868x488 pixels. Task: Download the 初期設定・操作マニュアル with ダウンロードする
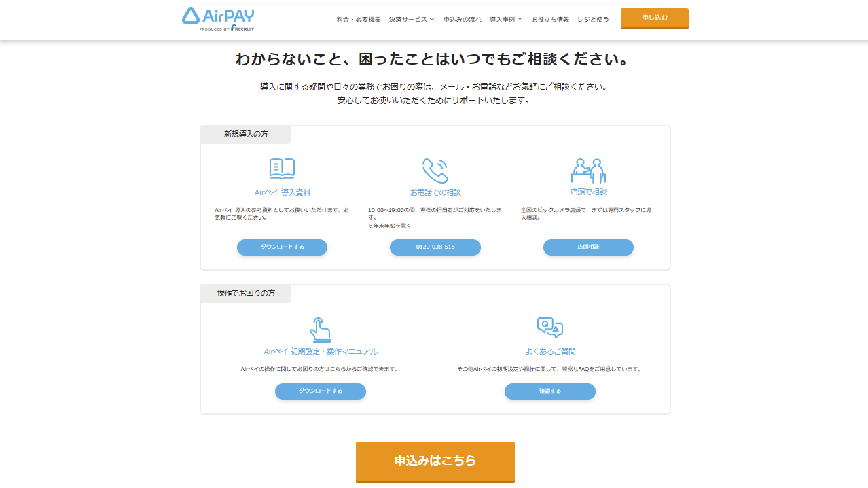pos(321,391)
